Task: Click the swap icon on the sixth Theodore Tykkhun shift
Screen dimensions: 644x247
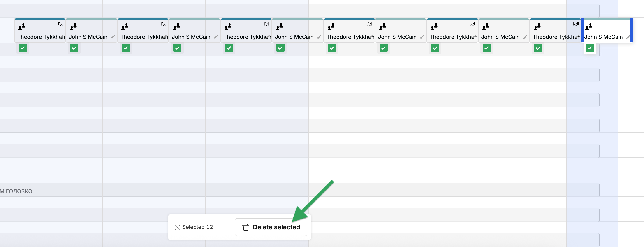Action: tap(576, 23)
